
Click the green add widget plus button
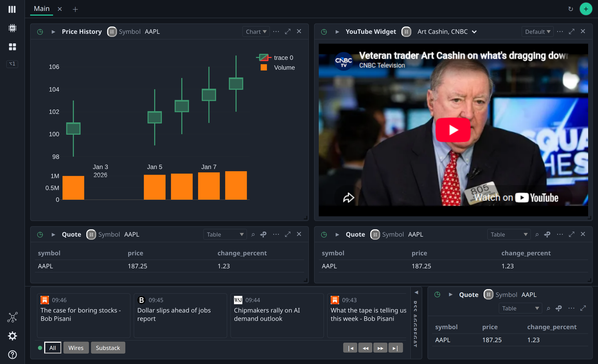(x=586, y=9)
